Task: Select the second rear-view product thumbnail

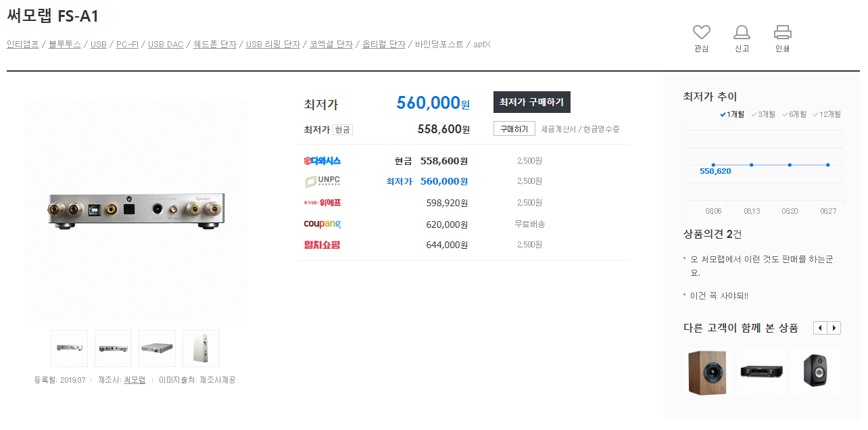Action: point(114,348)
